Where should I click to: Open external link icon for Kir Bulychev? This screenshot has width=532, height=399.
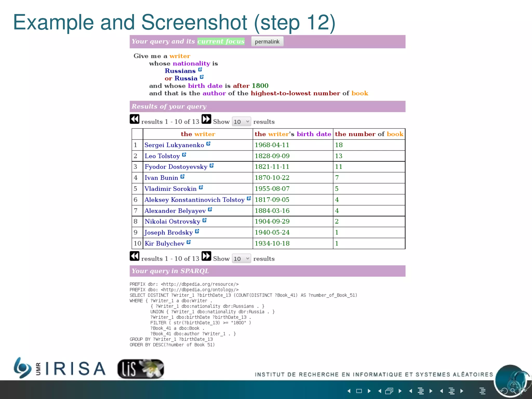click(189, 242)
